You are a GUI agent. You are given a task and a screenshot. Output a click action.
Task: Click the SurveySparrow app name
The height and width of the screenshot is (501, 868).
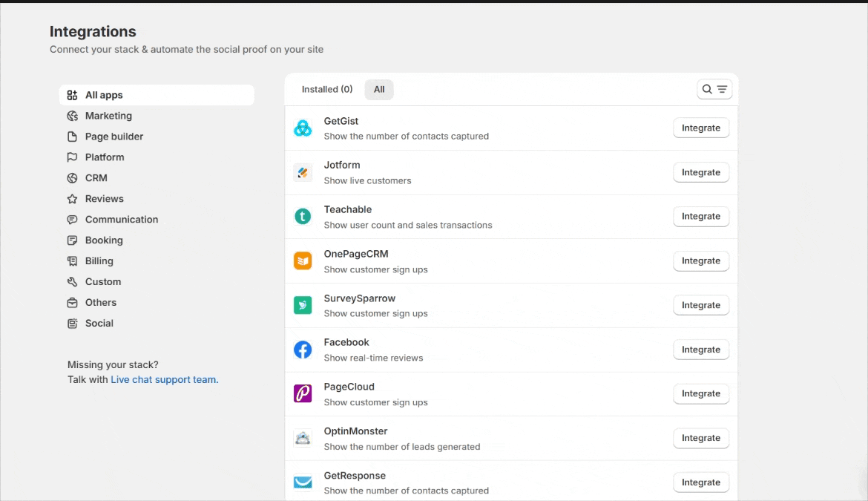[x=360, y=298]
